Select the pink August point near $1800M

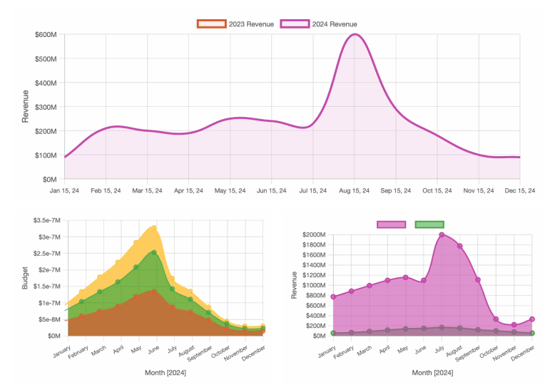tap(459, 246)
